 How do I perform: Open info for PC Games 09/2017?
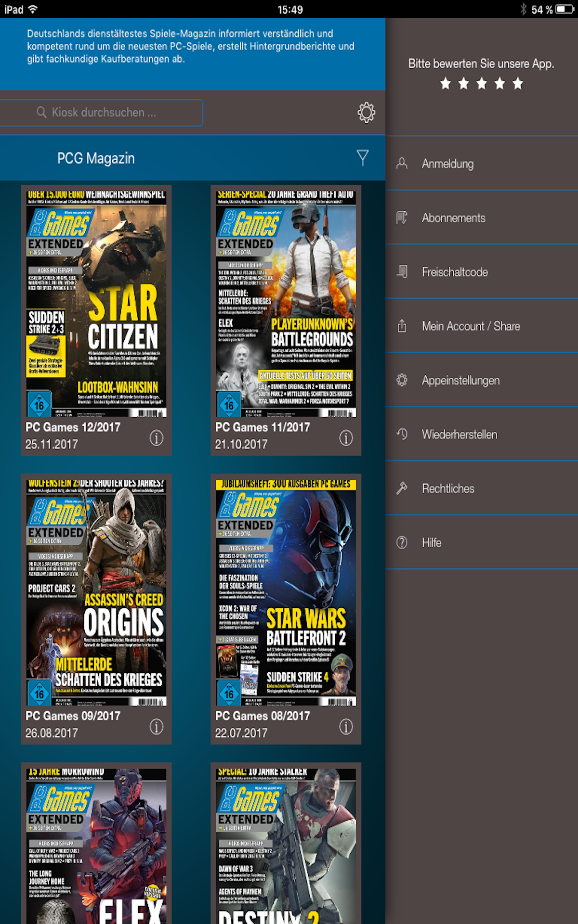pos(156,727)
